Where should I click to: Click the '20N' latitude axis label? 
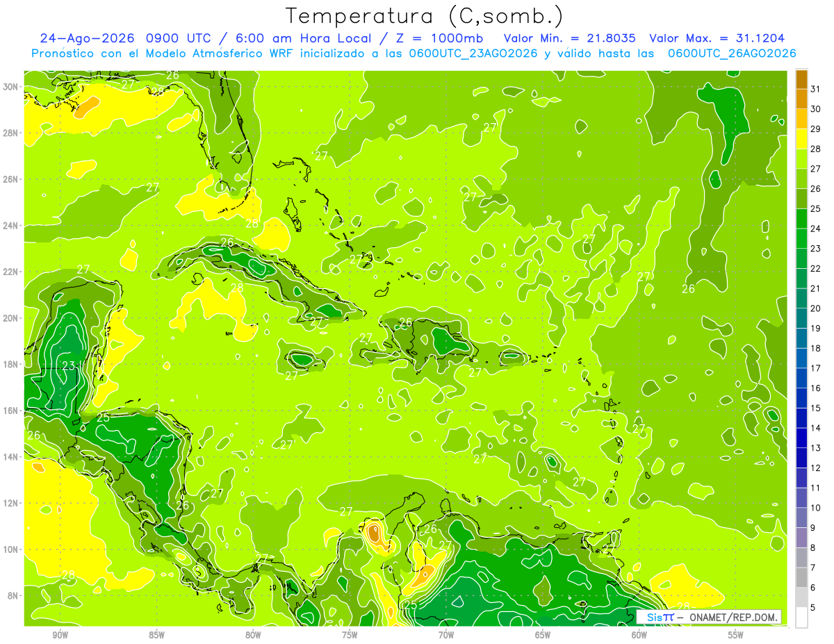(x=12, y=318)
